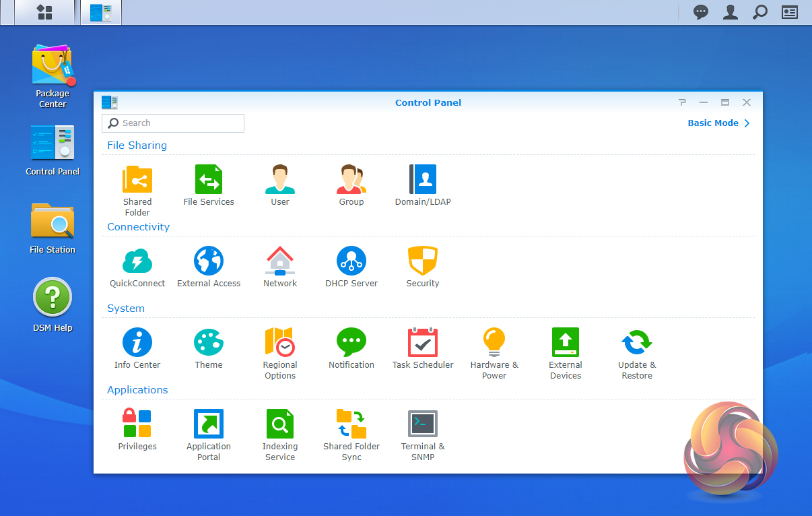Click the System section heading
The height and width of the screenshot is (516, 812).
[126, 309]
